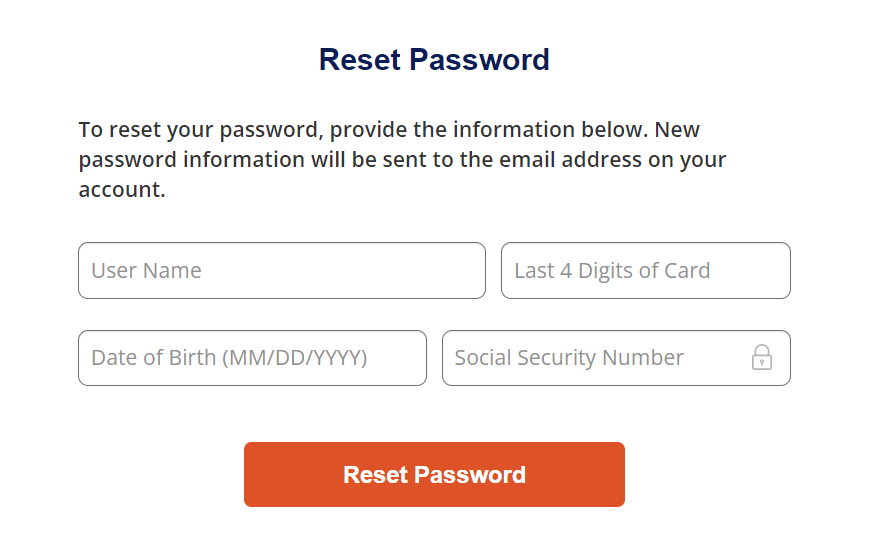Click the 'User Name' placeholder text
Viewport: 884px width, 545px height.
[x=146, y=271]
